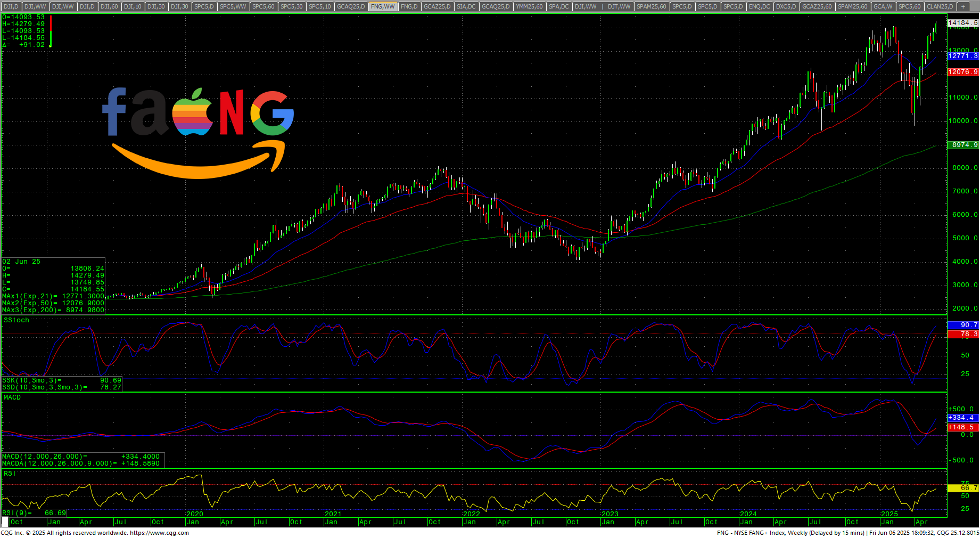Viewport: 980px width, 537px height.
Task: Select the SPC5,WW tab
Action: click(x=233, y=6)
